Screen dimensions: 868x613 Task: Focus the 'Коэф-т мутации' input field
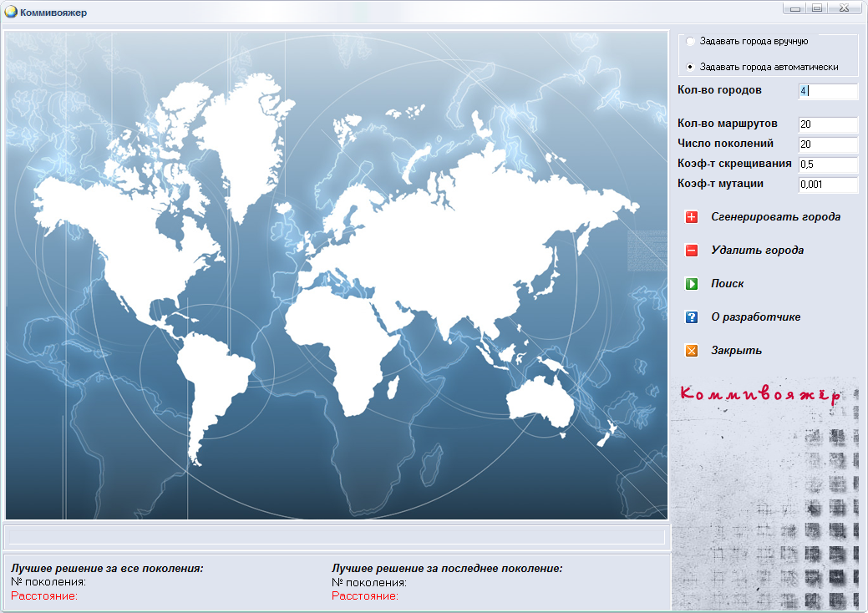(x=828, y=185)
